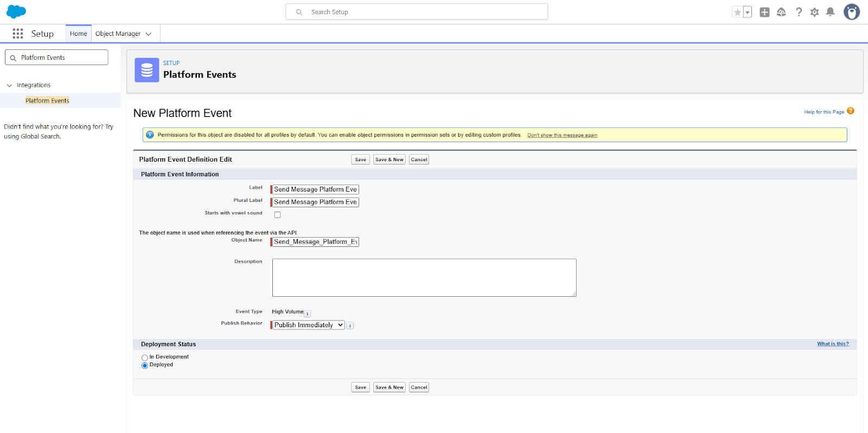Check the Starts with vowel sound checkbox
868x433 pixels.
pyautogui.click(x=277, y=215)
